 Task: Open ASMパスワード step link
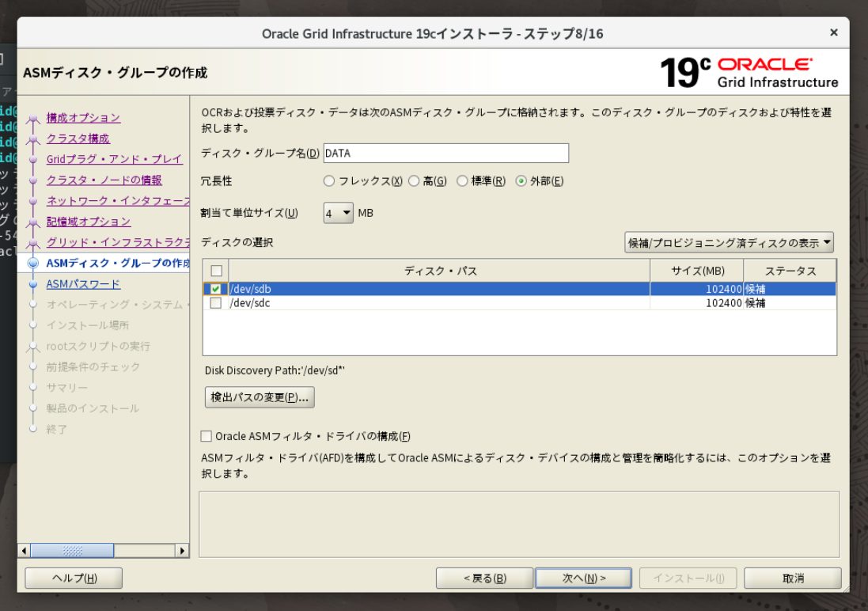click(84, 284)
